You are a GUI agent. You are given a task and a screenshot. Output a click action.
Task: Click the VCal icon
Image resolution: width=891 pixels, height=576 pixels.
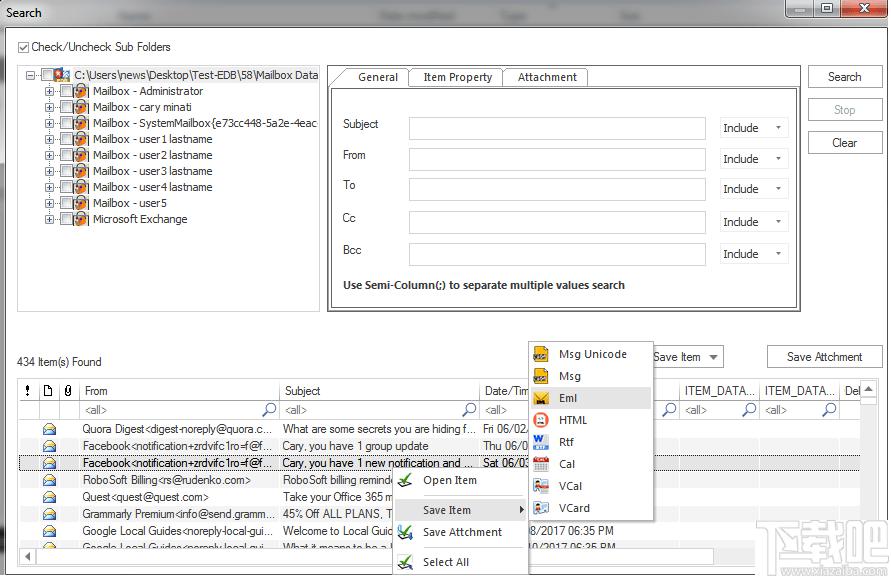click(x=540, y=486)
